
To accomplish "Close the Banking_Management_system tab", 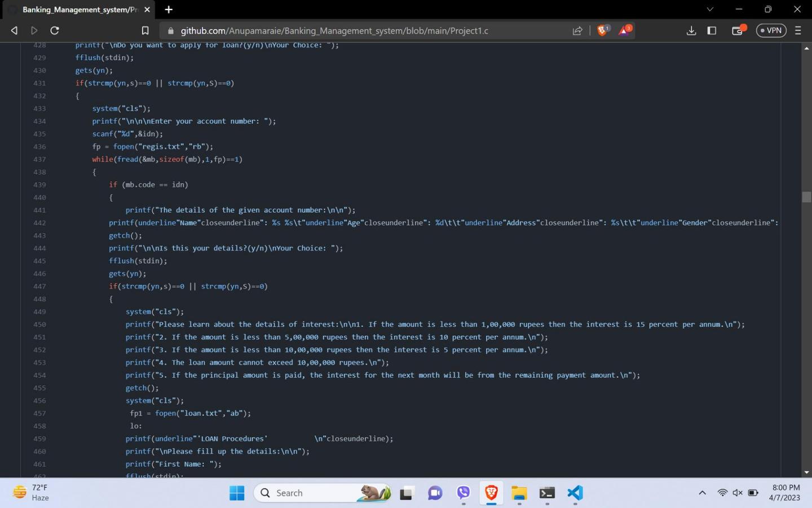I will point(147,10).
